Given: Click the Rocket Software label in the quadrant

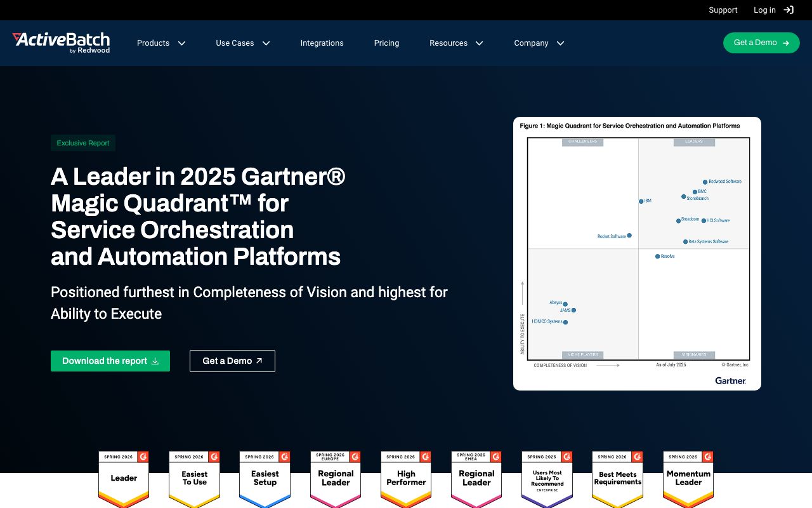Looking at the screenshot, I should (x=612, y=236).
